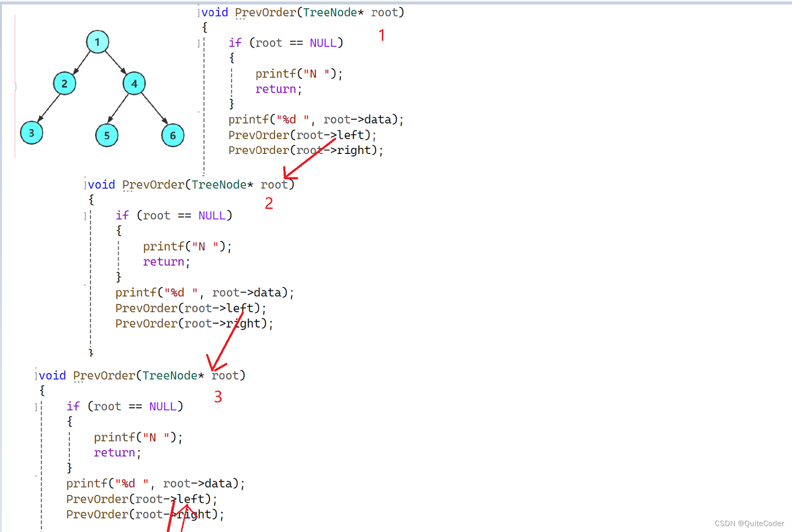The height and width of the screenshot is (532, 792).
Task: Click the top block's "void PrevOrder(TreeNode* root)" signature
Action: pos(303,13)
